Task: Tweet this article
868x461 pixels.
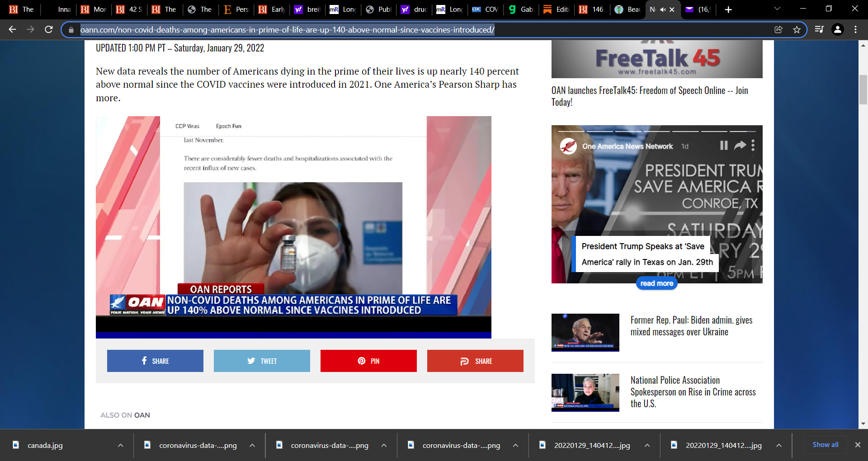Action: 262,361
